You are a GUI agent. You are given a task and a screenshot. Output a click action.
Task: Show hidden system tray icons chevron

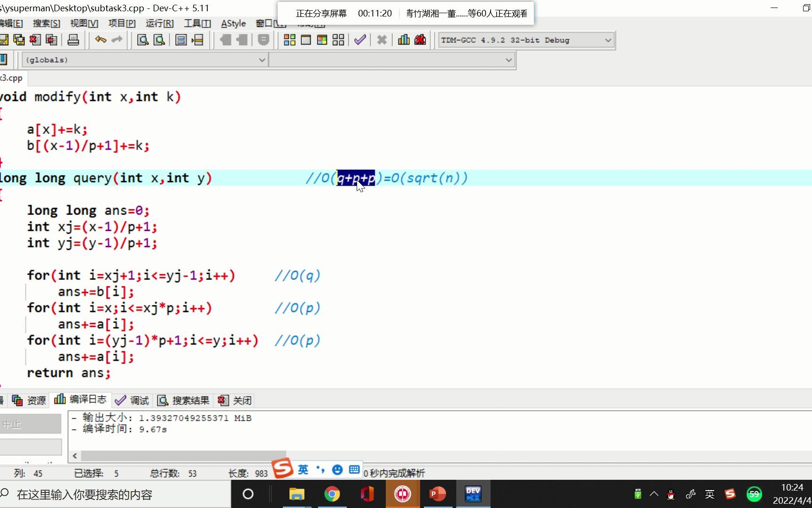654,494
